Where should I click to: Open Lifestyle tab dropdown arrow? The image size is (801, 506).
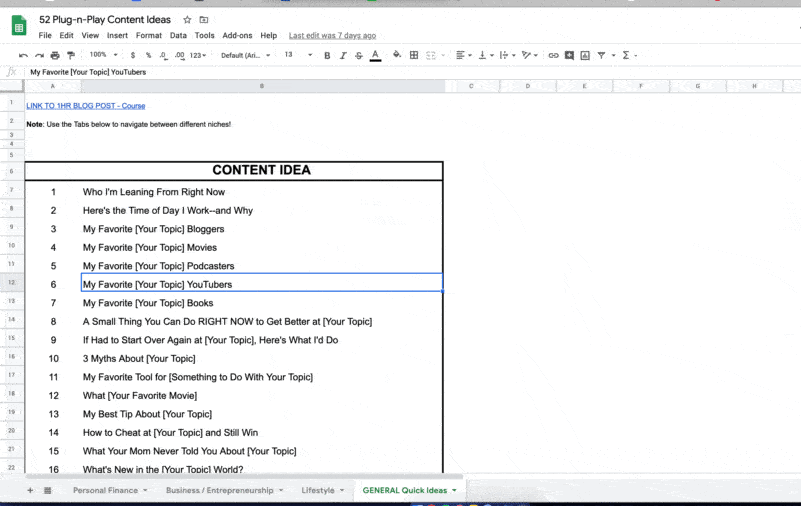pyautogui.click(x=342, y=491)
